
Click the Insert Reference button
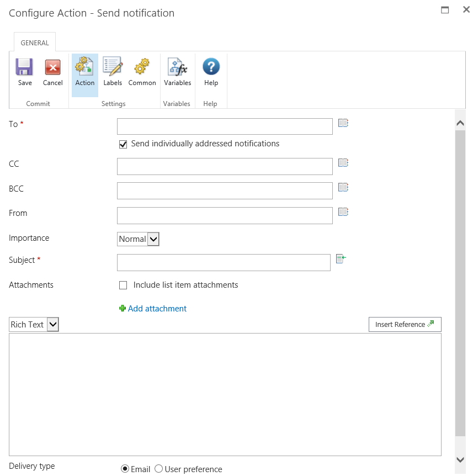pos(405,325)
